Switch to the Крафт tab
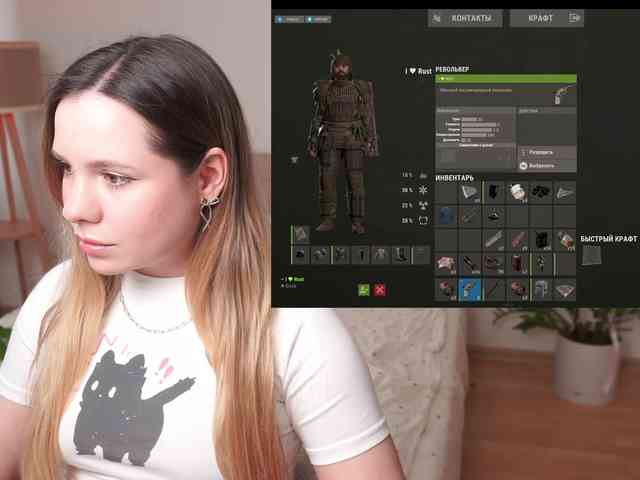 pos(547,18)
